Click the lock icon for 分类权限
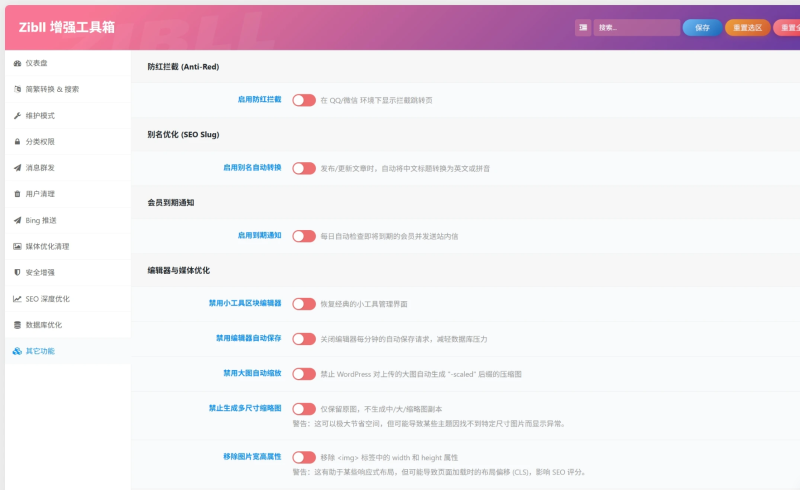800x490 pixels. pyautogui.click(x=17, y=142)
